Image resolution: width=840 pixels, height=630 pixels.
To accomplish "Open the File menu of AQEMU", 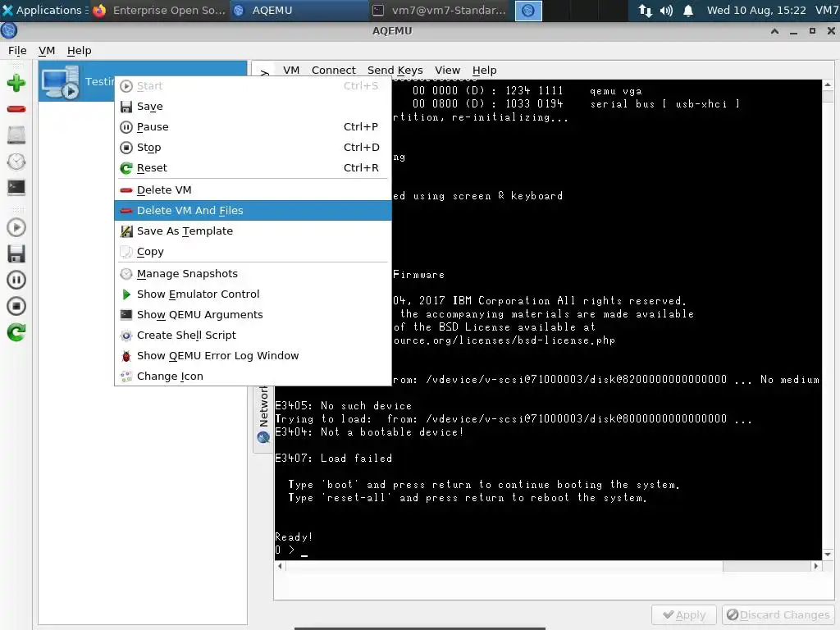I will point(17,50).
